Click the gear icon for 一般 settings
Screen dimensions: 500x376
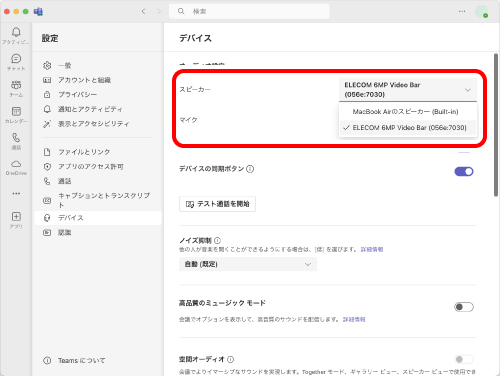(x=47, y=65)
